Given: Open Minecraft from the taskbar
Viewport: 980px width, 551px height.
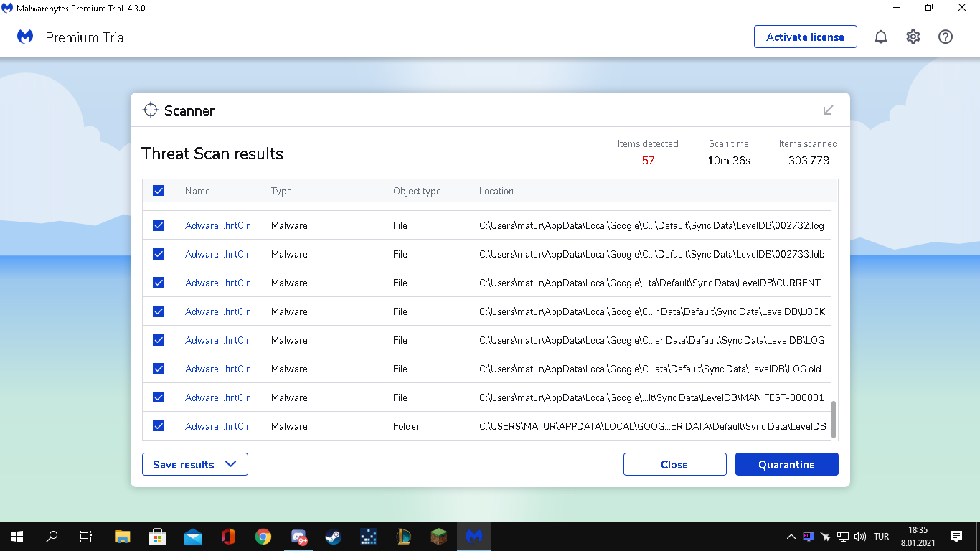Looking at the screenshot, I should coord(439,537).
